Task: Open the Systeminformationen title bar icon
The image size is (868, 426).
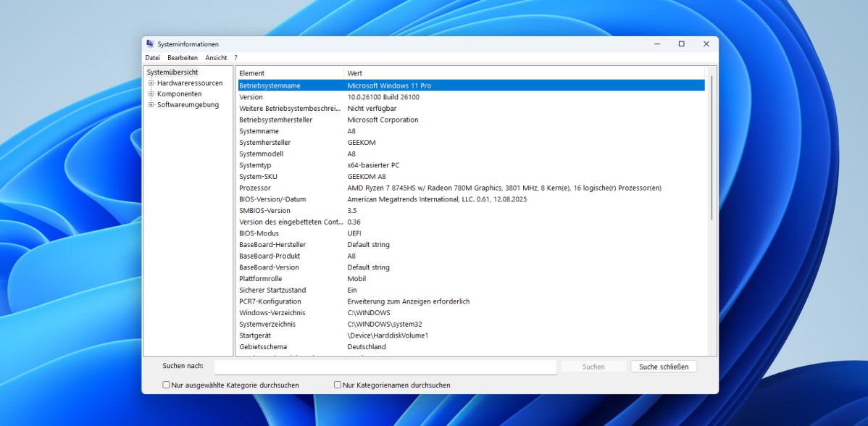Action: click(x=150, y=43)
